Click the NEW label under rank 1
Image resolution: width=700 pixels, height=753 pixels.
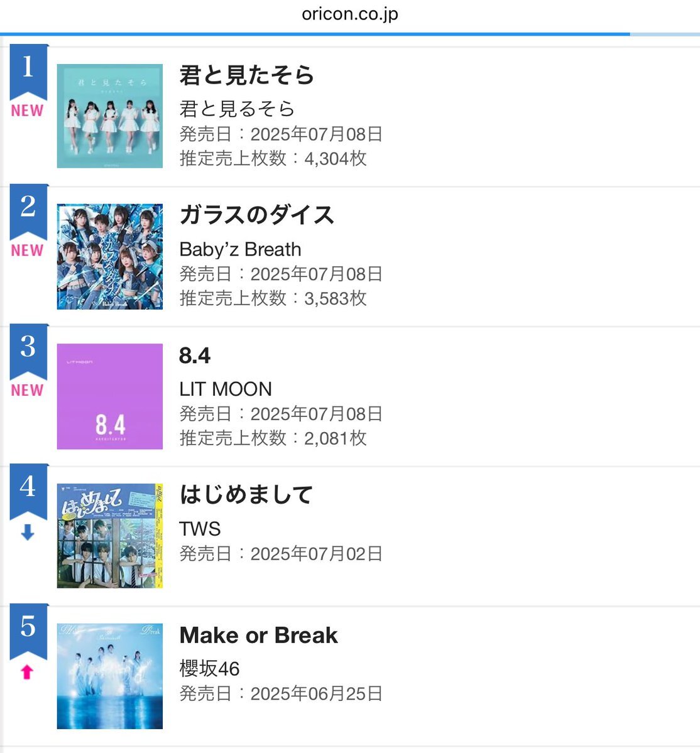[x=28, y=111]
